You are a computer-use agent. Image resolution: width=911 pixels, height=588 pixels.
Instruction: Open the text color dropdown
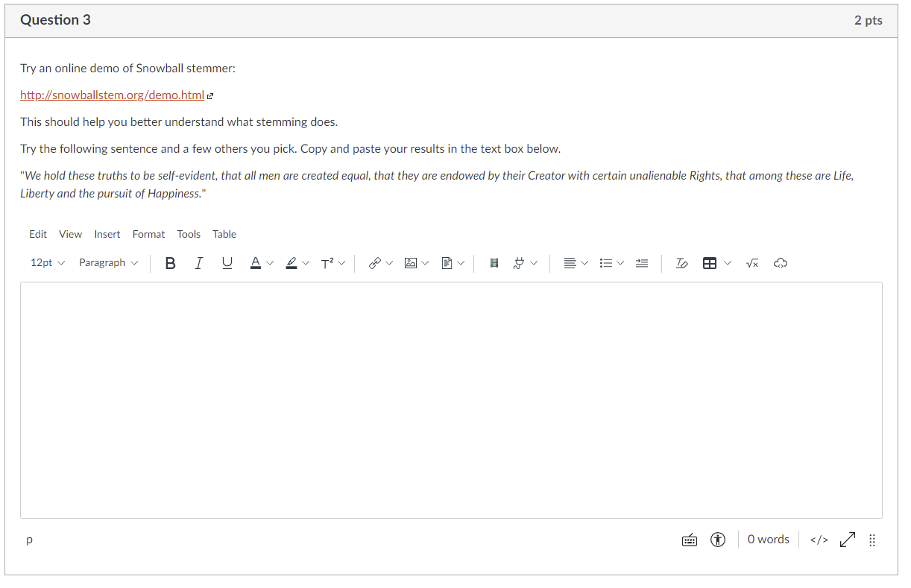[270, 262]
